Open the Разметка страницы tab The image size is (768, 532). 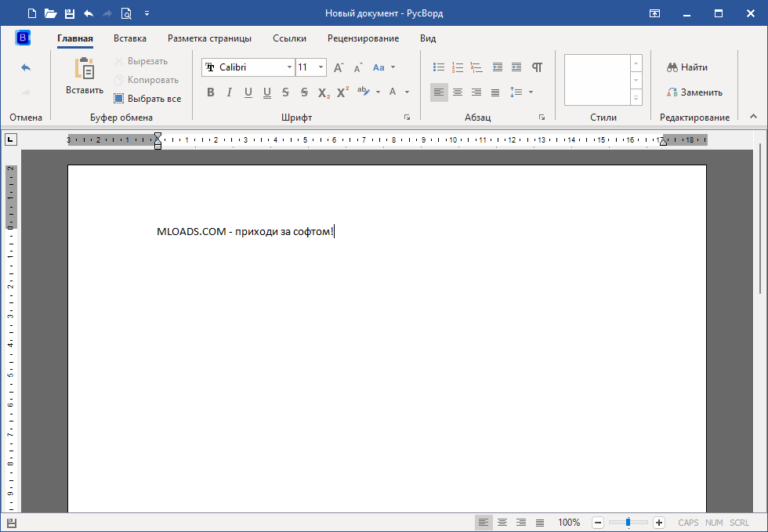[209, 38]
